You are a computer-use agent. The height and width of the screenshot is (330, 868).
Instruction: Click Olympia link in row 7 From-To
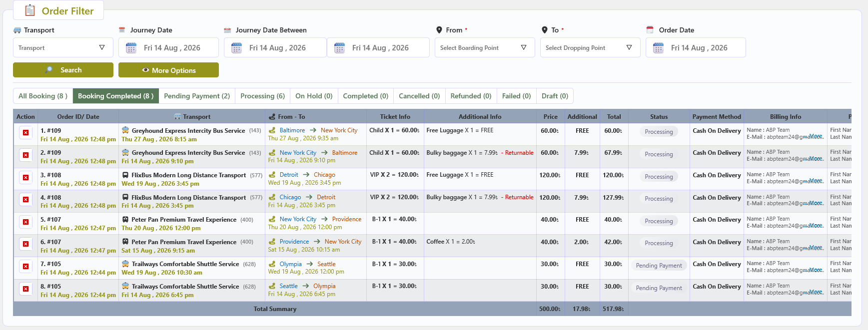pos(291,264)
